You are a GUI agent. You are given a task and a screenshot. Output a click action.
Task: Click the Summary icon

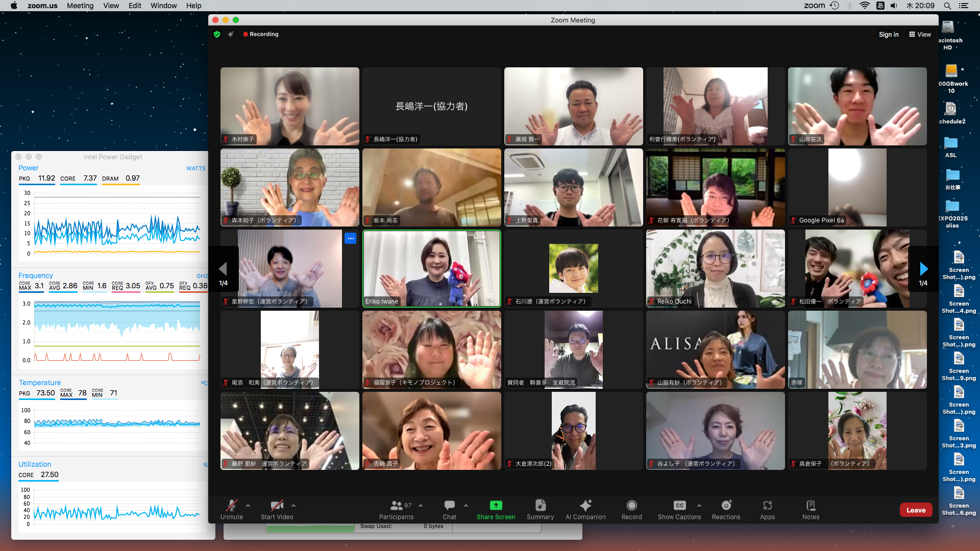coord(540,506)
